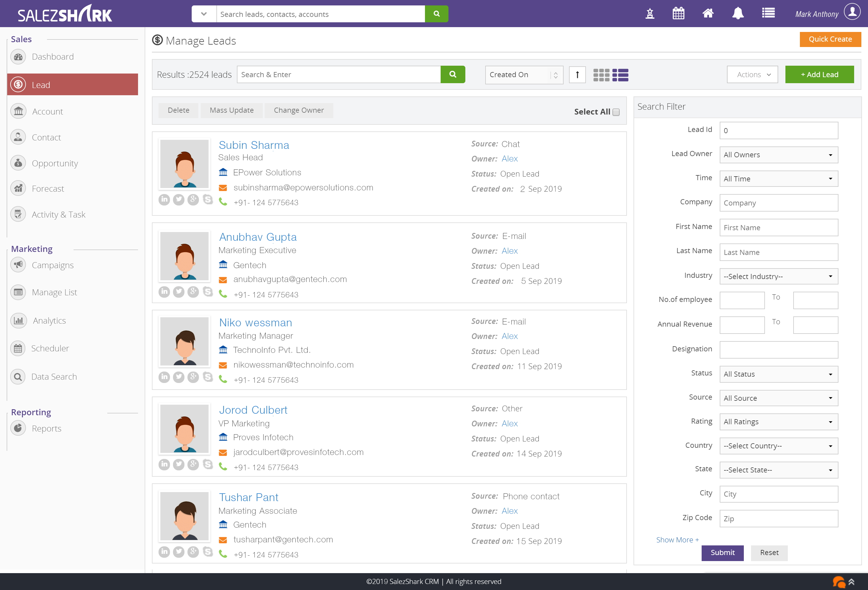Click Show More in the Search Filter

click(677, 540)
